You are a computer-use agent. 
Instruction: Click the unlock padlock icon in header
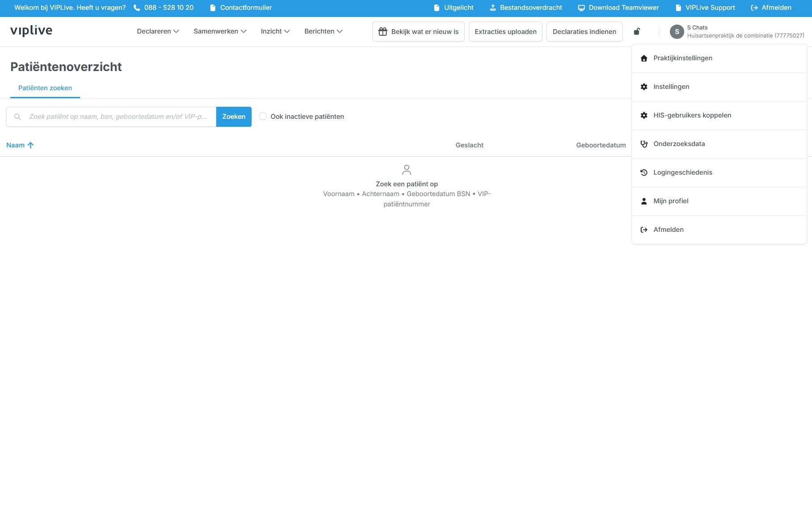coord(637,31)
